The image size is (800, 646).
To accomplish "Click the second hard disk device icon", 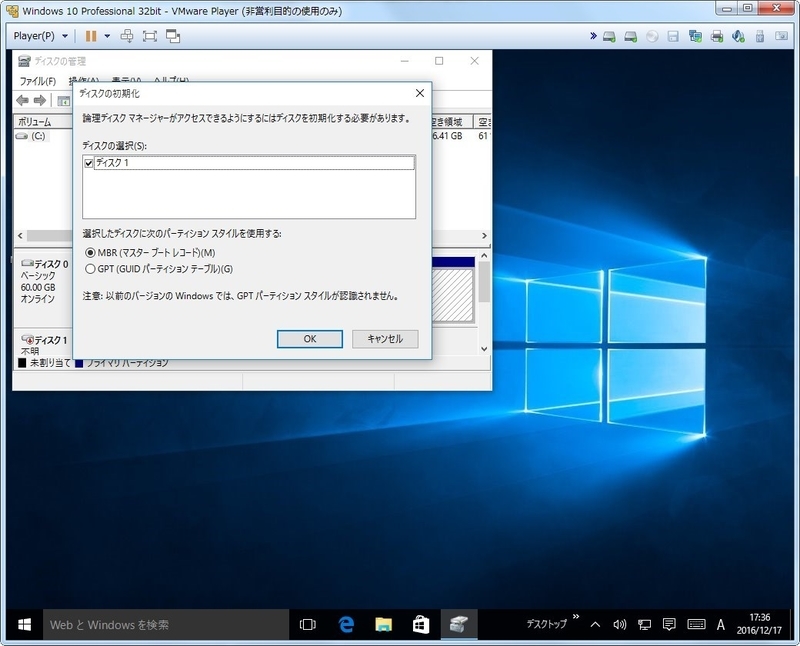I will 631,37.
